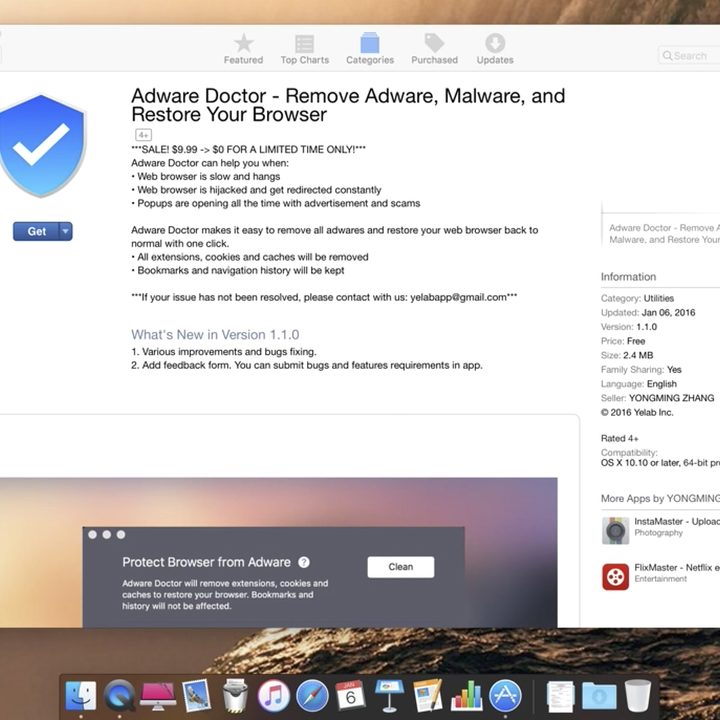The width and height of the screenshot is (720, 720).
Task: Go to the Purchased tab
Action: [434, 49]
